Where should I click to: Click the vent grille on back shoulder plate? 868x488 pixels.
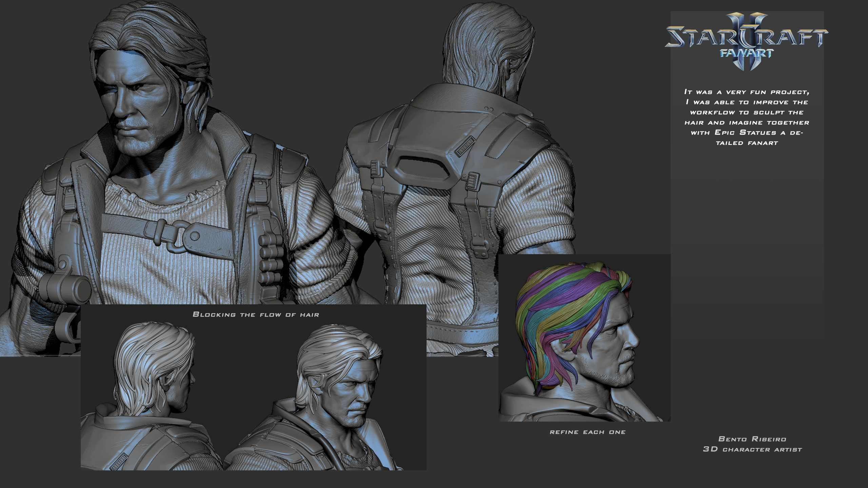click(465, 146)
